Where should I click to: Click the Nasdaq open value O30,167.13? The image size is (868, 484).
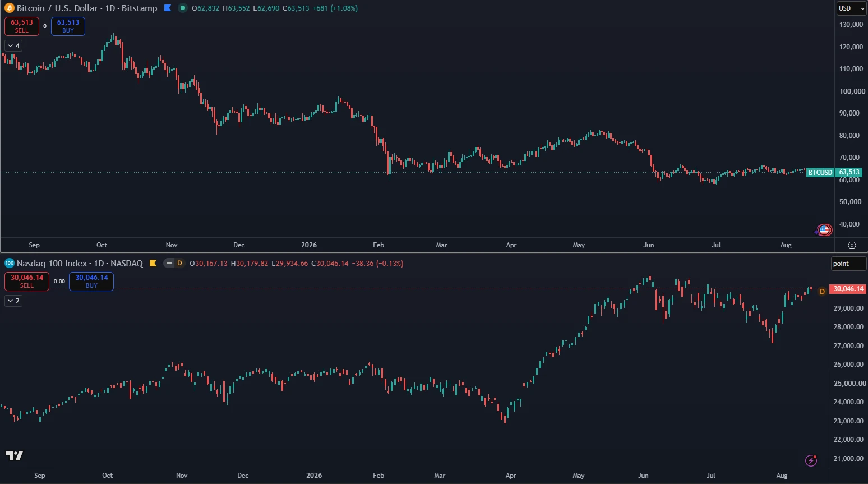[209, 264]
